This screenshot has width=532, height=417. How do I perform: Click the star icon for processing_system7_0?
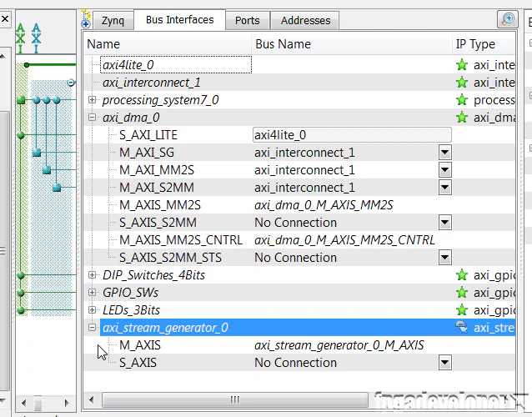pos(461,100)
